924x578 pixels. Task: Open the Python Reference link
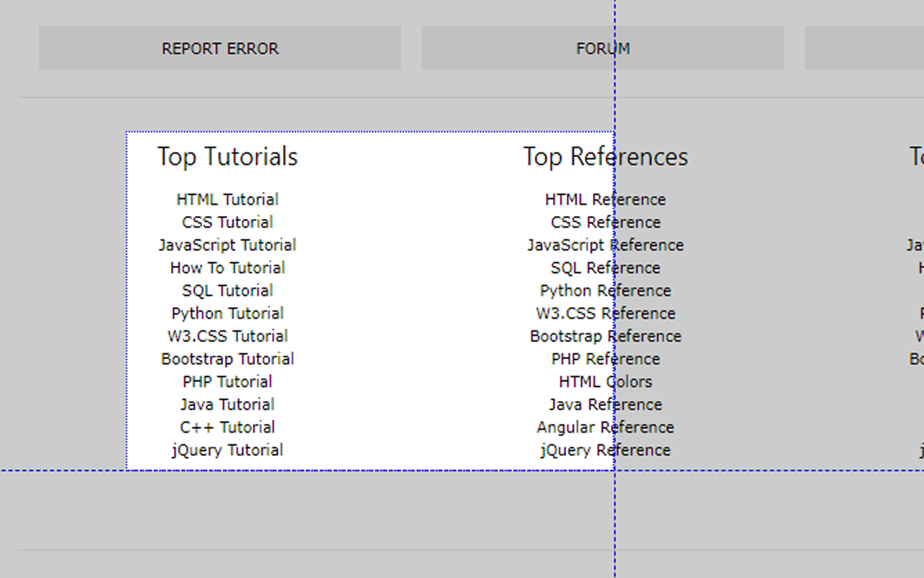(606, 290)
